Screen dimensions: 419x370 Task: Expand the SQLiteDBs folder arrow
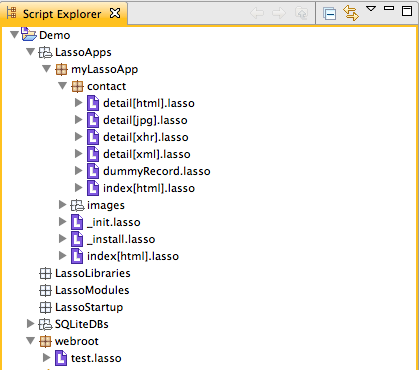(x=30, y=323)
